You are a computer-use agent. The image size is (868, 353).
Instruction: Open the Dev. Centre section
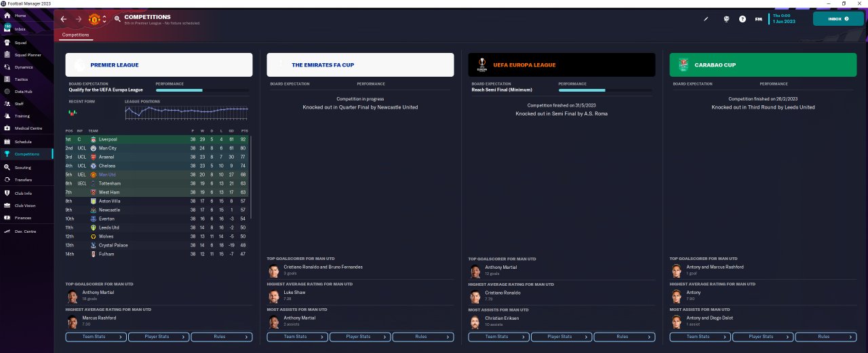click(26, 231)
